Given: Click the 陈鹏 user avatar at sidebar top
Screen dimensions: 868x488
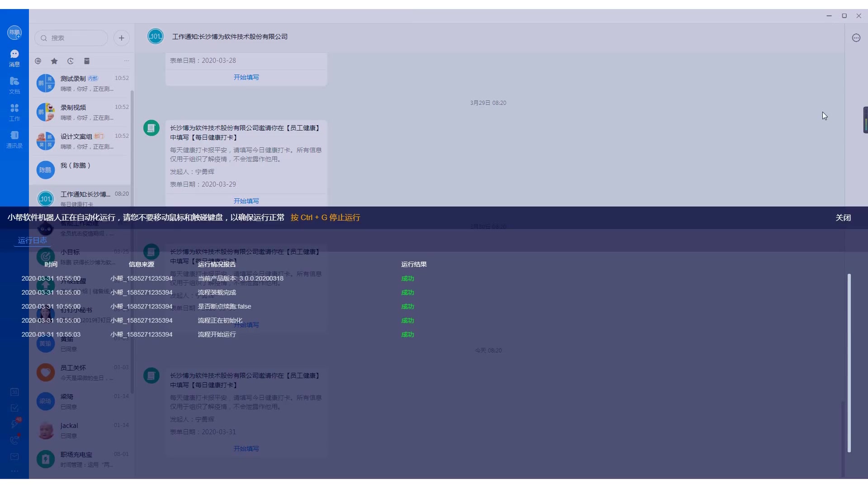Looking at the screenshot, I should click(14, 33).
